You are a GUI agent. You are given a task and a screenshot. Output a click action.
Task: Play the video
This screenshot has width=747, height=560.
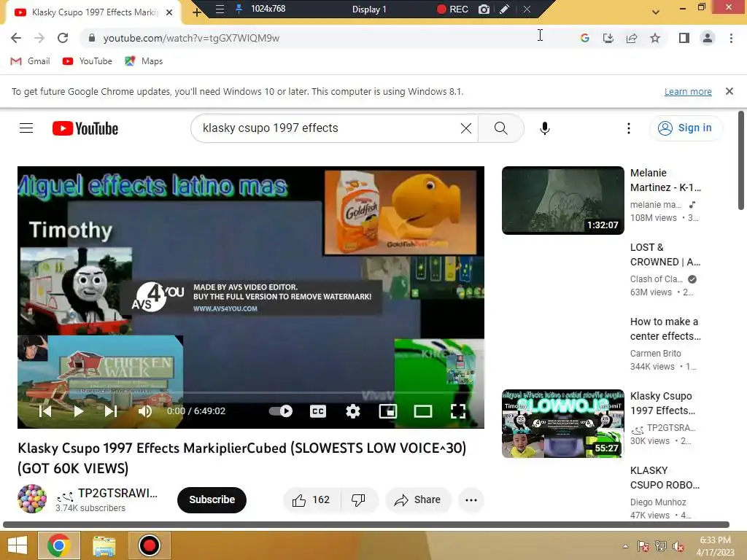79,411
